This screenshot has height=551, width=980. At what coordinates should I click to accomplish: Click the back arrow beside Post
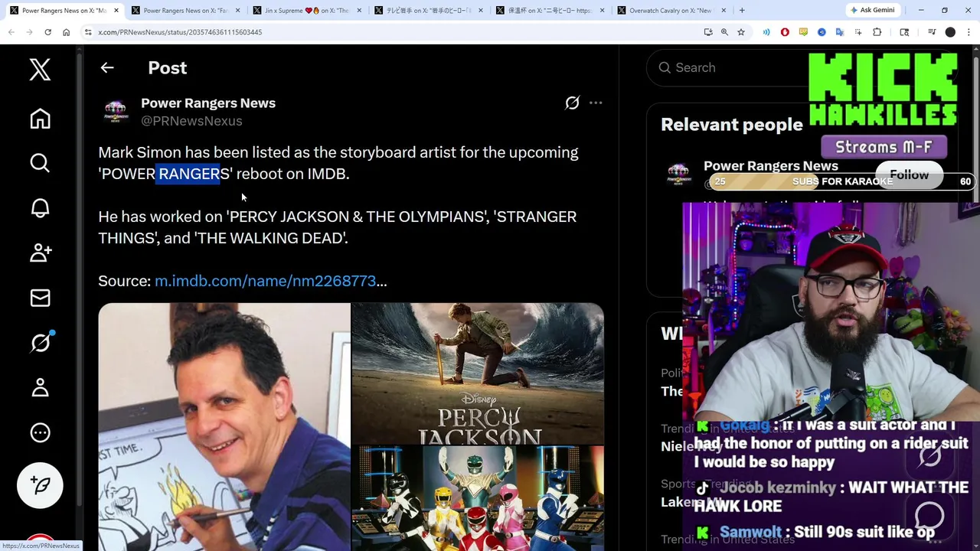[x=107, y=68]
